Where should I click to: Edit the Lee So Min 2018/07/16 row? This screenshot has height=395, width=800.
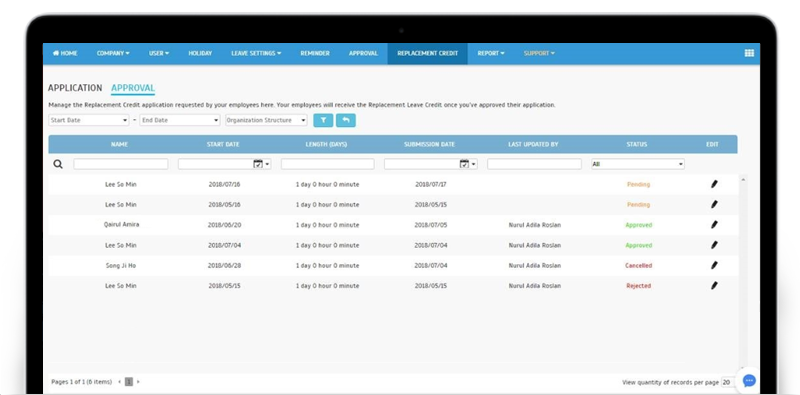pos(714,184)
